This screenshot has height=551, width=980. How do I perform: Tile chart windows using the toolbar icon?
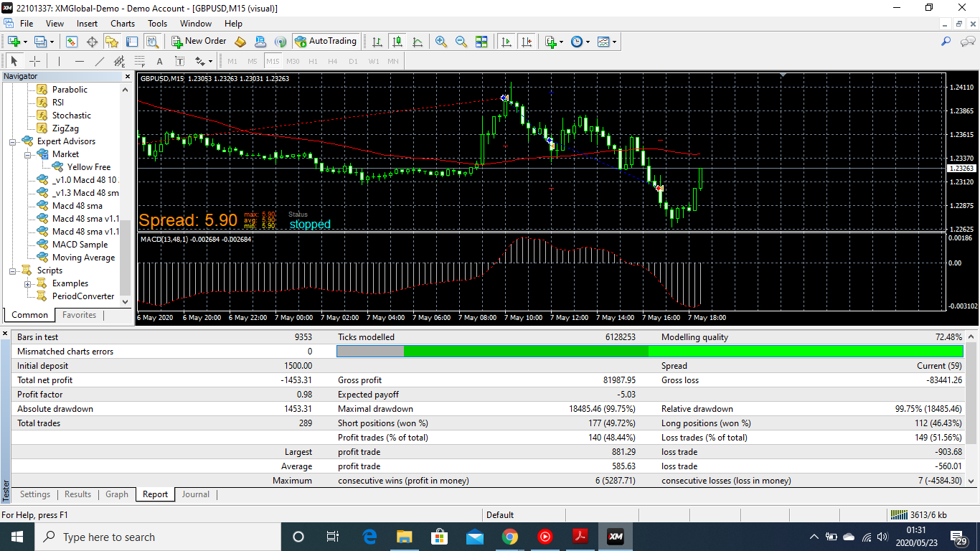pos(481,42)
